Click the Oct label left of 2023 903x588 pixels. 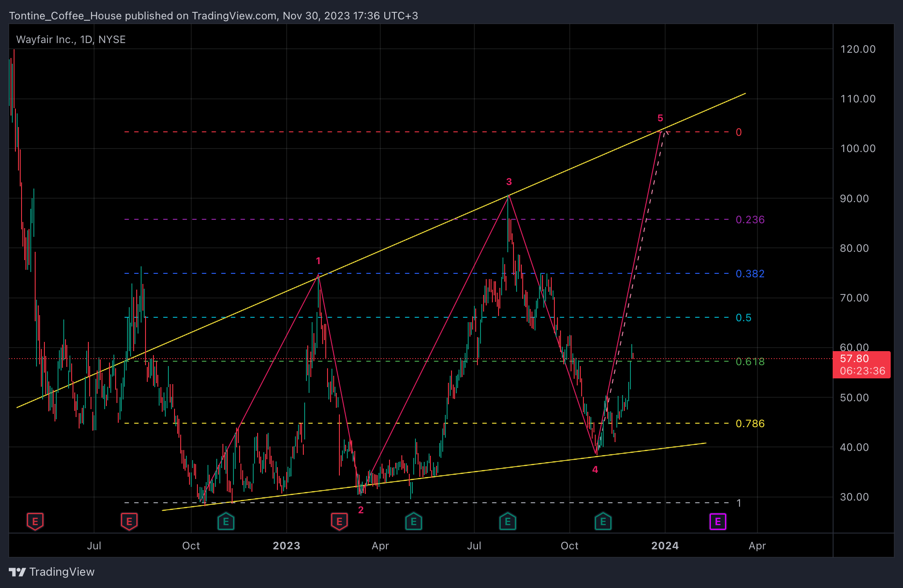[x=191, y=546]
